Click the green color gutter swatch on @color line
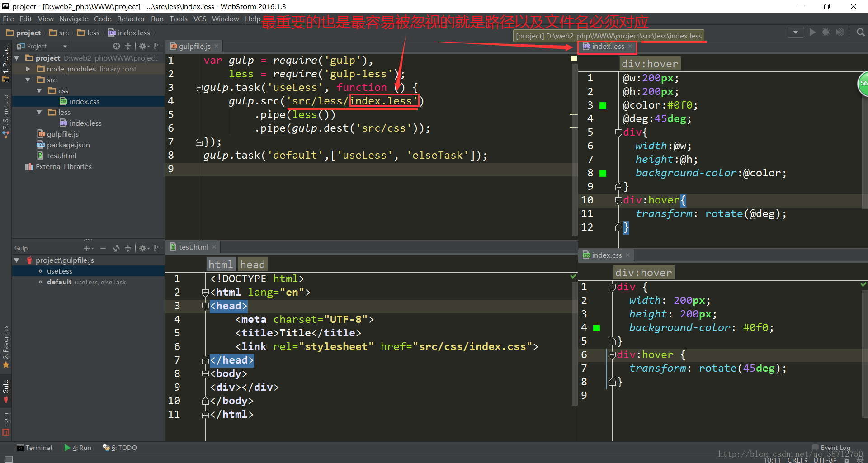 pos(603,105)
